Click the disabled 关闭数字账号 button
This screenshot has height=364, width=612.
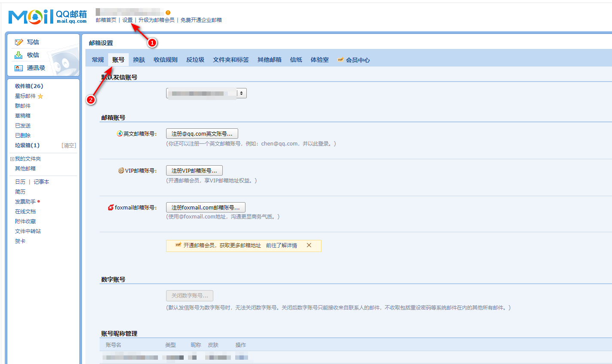(x=190, y=296)
